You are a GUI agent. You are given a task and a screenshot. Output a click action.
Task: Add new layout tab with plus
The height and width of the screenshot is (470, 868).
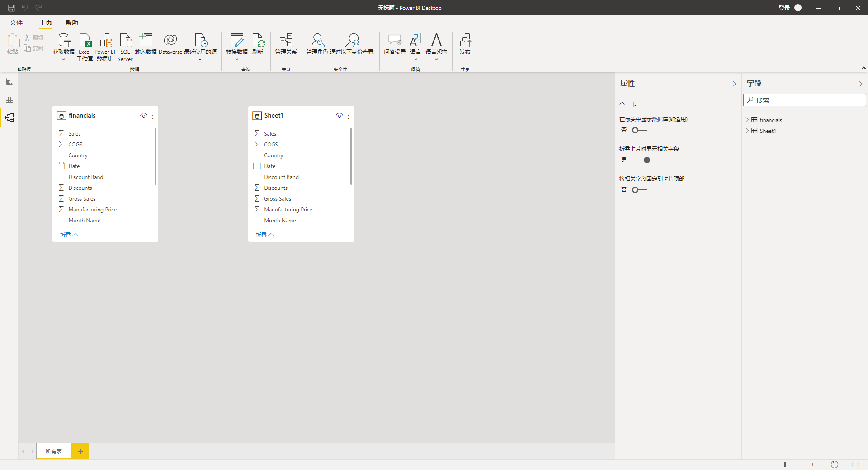[80, 451]
